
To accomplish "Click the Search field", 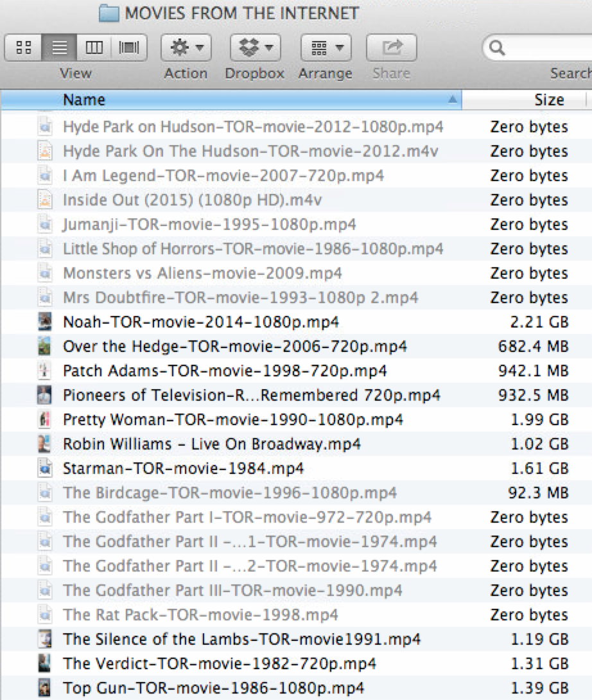I will coord(537,48).
